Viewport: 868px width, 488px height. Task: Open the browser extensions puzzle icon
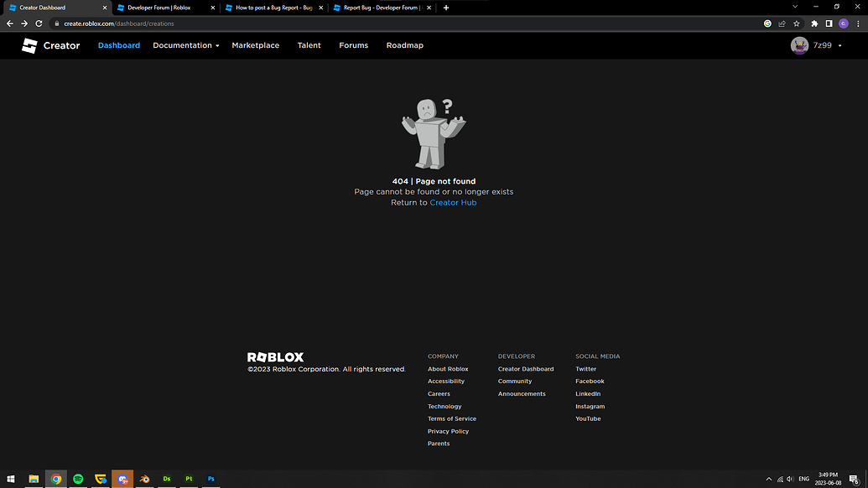point(813,23)
